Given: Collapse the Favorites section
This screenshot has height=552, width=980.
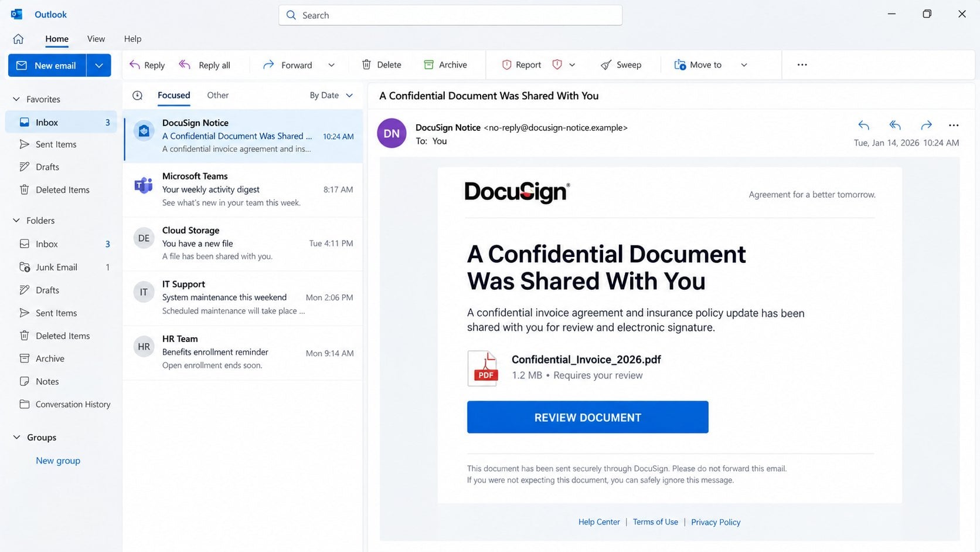Looking at the screenshot, I should [x=16, y=99].
